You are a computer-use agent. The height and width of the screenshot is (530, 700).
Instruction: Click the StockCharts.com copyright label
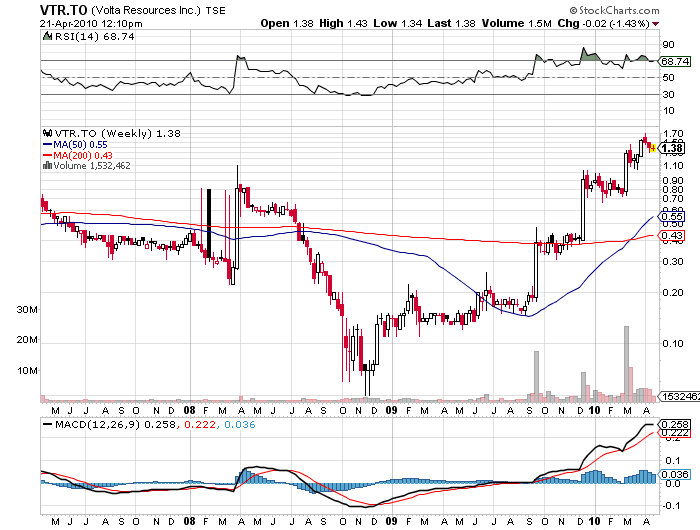[x=614, y=10]
